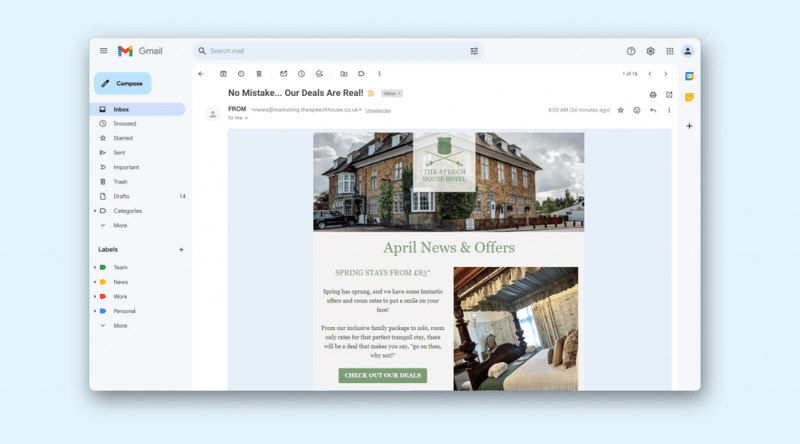This screenshot has height=444, width=800.
Task: Show recipient details next to 'to me'
Action: 247,118
